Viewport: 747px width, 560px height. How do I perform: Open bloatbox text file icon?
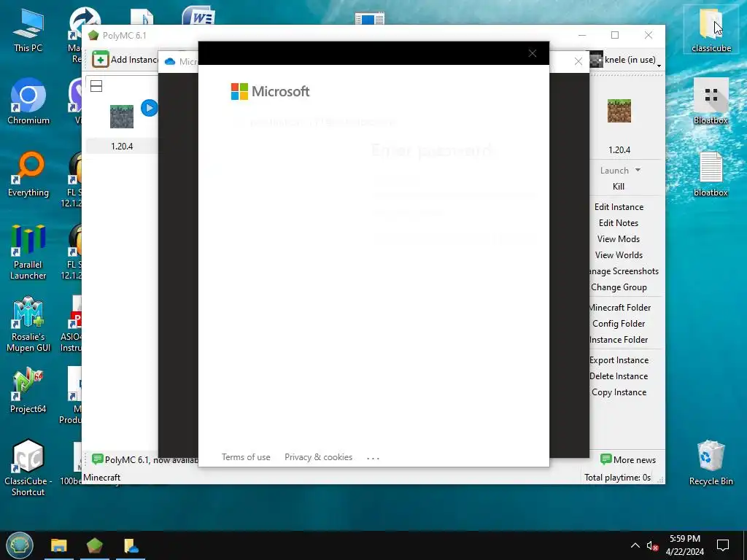pos(711,174)
